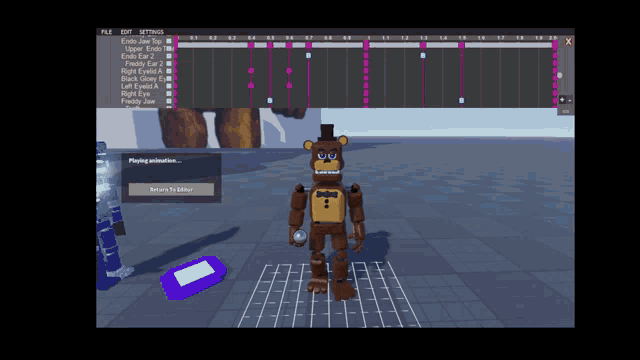This screenshot has height=360, width=640.
Task: Click the purple tablet device on floor
Action: point(193,278)
